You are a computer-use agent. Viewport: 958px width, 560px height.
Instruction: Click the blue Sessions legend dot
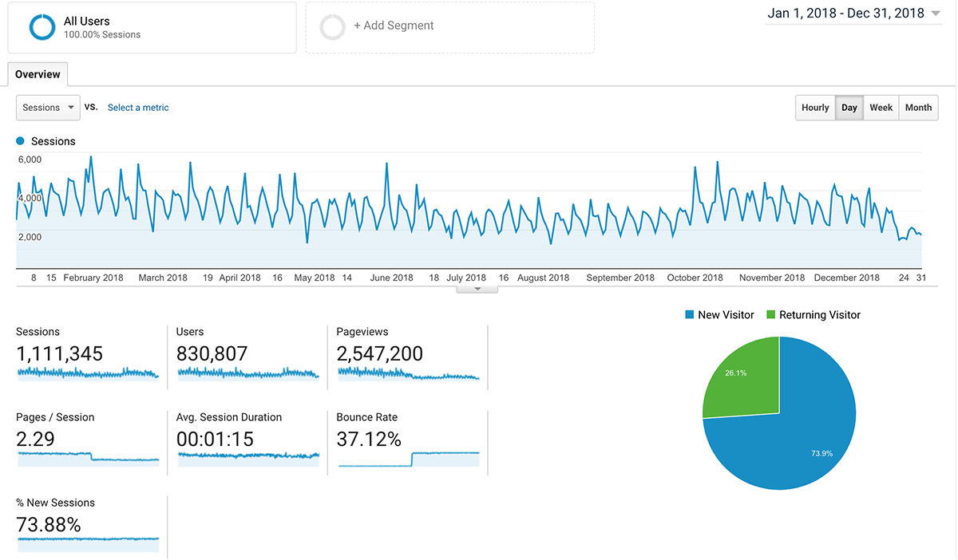[21, 141]
